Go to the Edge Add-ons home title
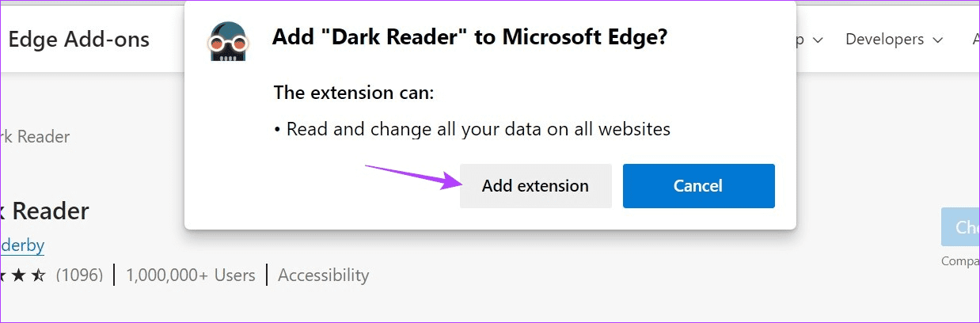Screen dimensions: 980x323 [78, 40]
